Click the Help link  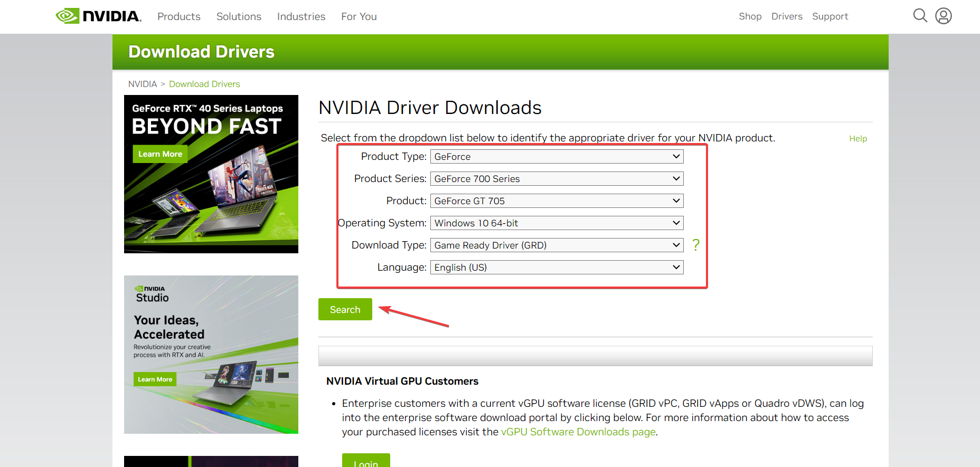[858, 138]
